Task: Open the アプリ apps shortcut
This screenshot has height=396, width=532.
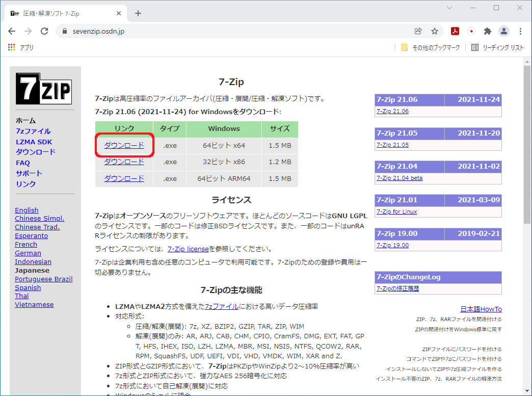Action: coord(21,47)
